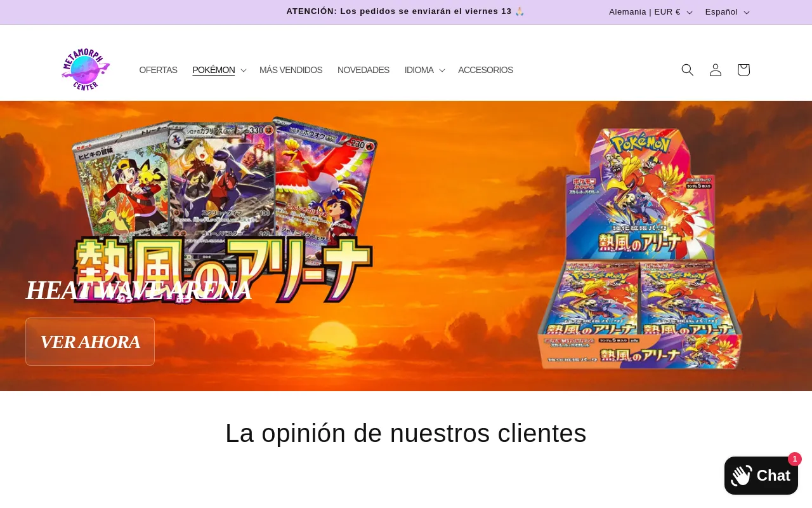The width and height of the screenshot is (812, 508).
Task: Click the account login person icon
Action: 715,70
